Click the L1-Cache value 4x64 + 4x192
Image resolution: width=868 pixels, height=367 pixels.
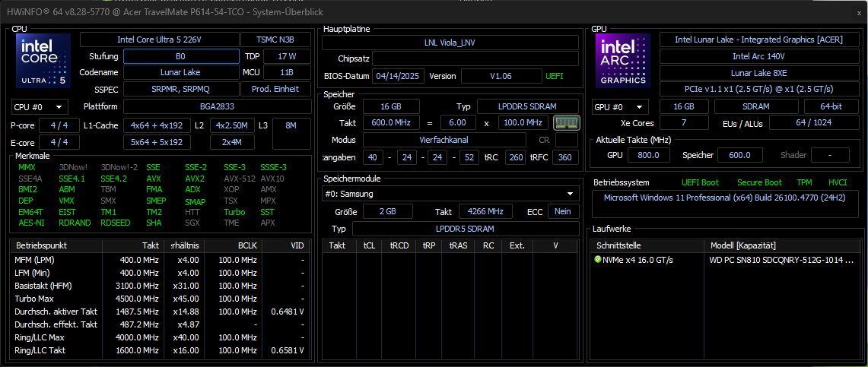157,125
